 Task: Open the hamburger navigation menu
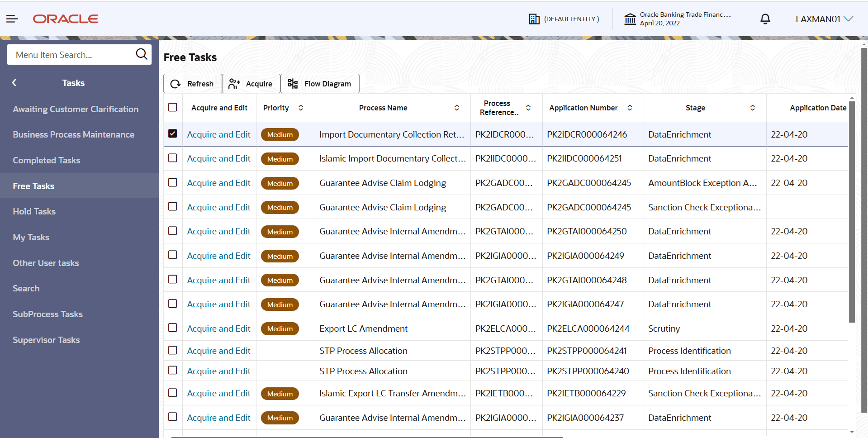(x=12, y=19)
